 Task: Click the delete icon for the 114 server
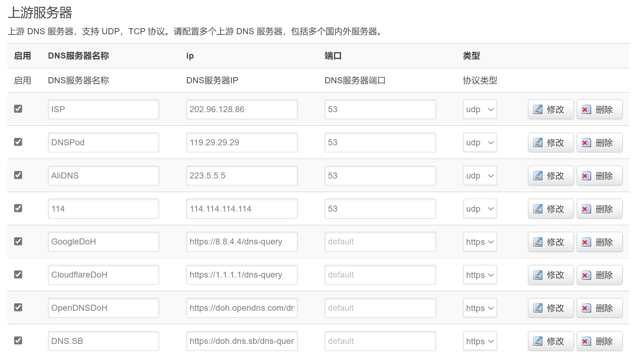pos(586,208)
